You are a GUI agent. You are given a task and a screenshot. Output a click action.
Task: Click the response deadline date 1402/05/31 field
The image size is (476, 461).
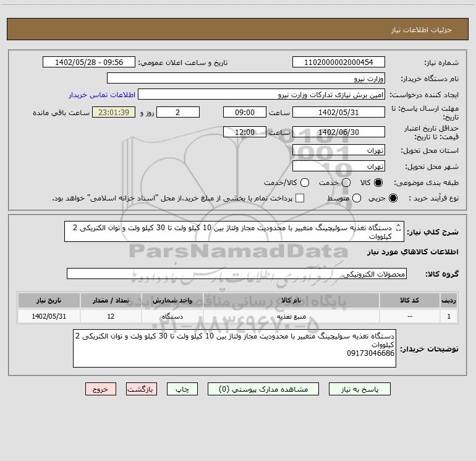339,112
